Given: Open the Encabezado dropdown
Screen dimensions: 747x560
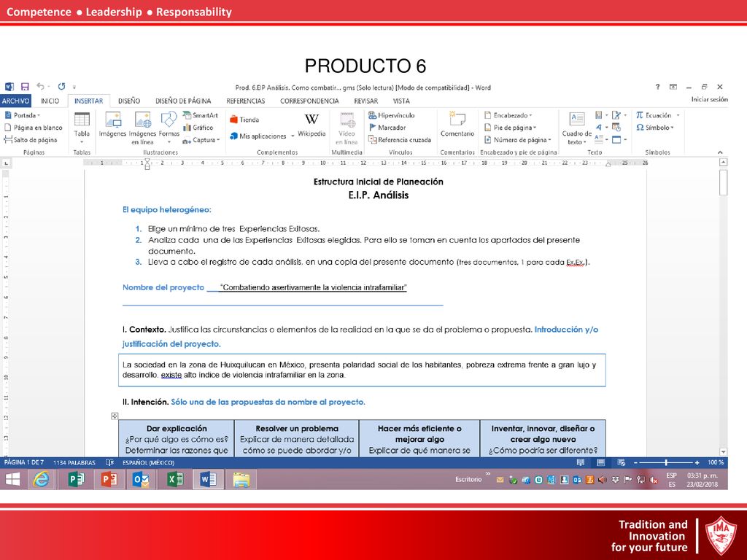Looking at the screenshot, I should tap(508, 115).
